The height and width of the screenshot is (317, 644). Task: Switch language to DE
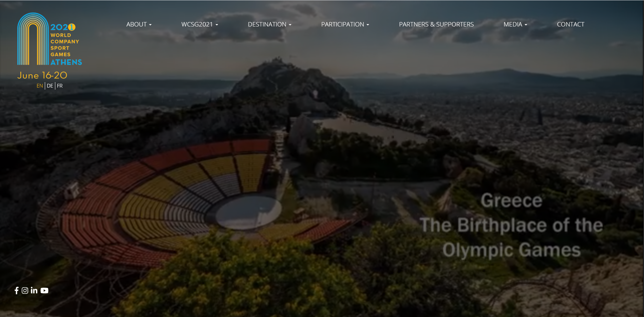pyautogui.click(x=50, y=86)
